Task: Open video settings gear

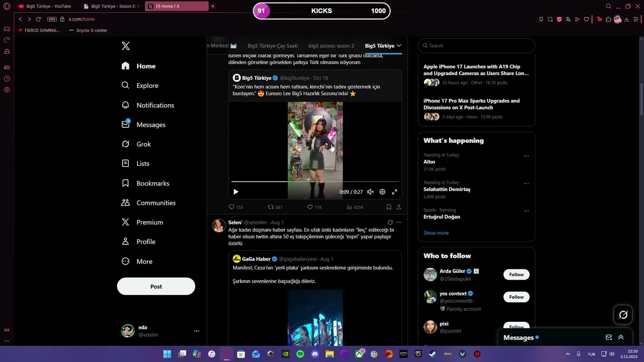Action: tap(382, 192)
